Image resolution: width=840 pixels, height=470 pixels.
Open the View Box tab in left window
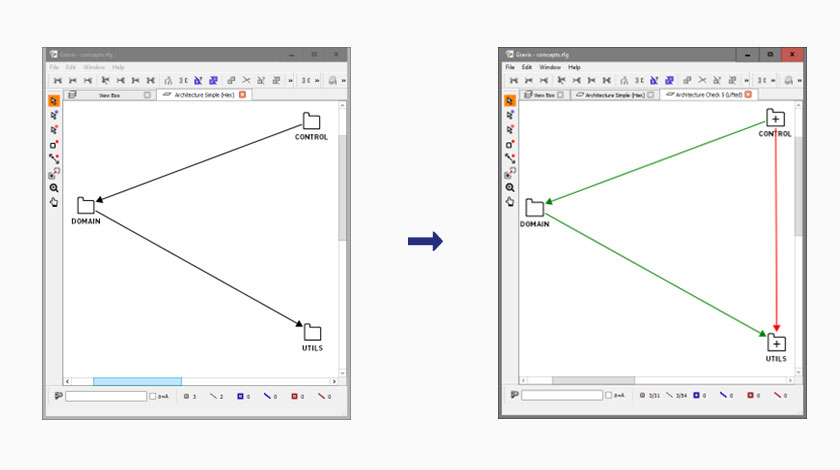pos(109,95)
